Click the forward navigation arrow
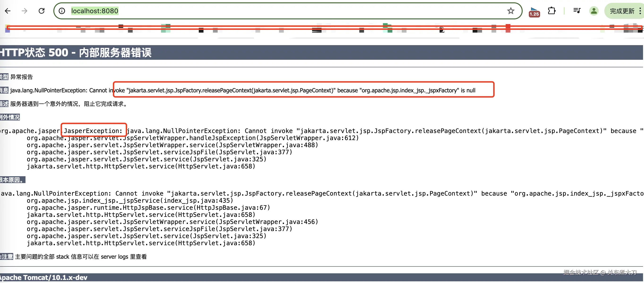The image size is (644, 283). pos(25,11)
